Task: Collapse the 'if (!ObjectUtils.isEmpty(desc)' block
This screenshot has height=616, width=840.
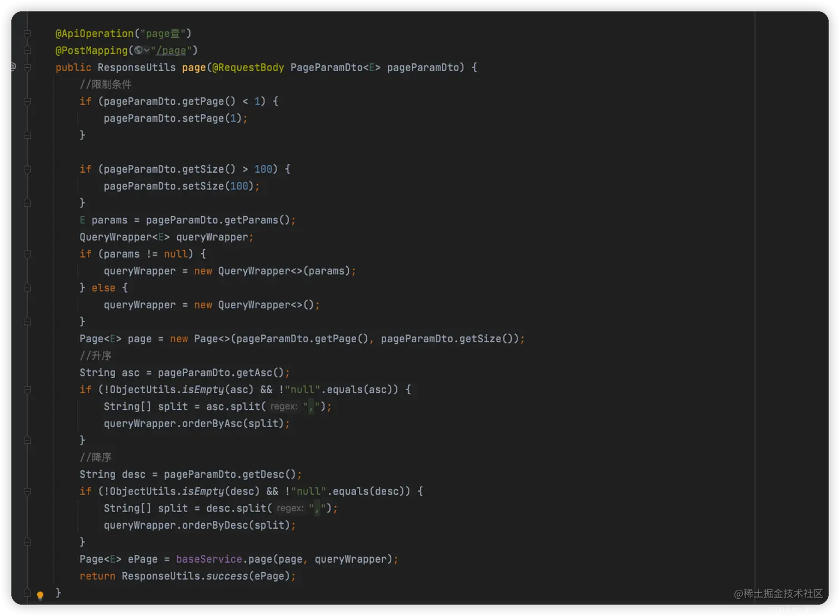Action: coord(27,491)
